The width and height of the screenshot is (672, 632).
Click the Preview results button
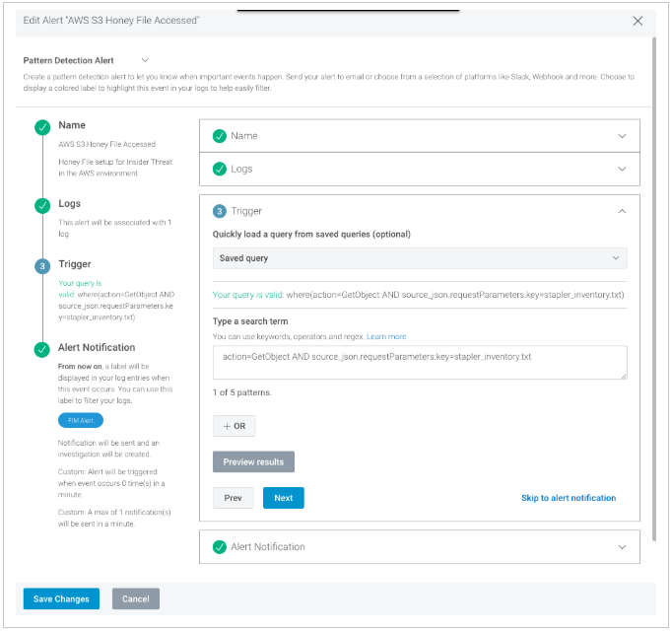[x=253, y=462]
